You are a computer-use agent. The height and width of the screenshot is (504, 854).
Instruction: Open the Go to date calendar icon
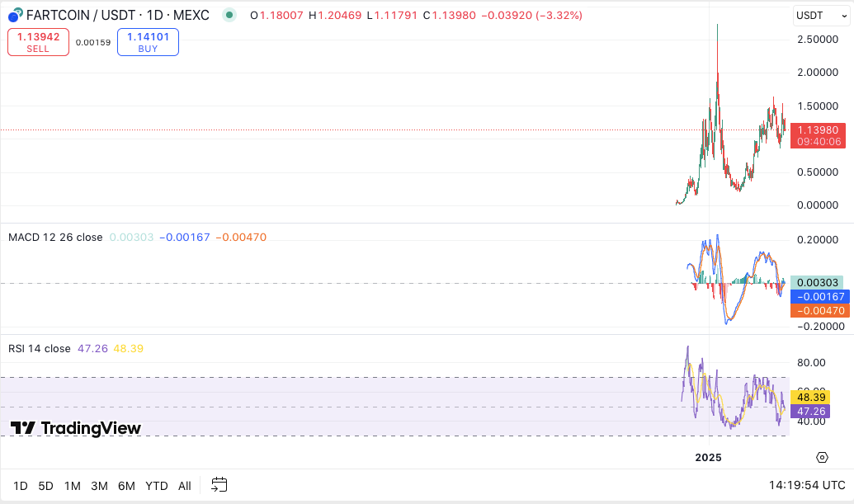point(219,486)
